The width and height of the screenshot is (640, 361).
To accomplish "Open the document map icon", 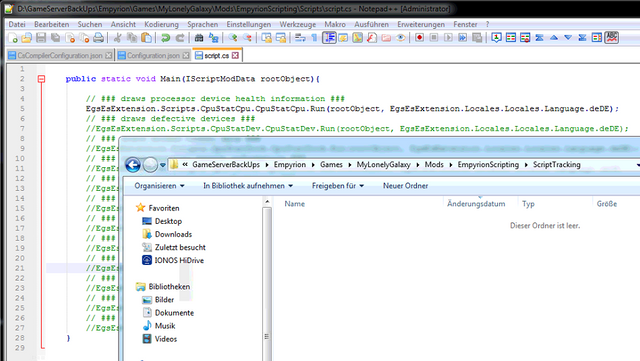I will 357,38.
